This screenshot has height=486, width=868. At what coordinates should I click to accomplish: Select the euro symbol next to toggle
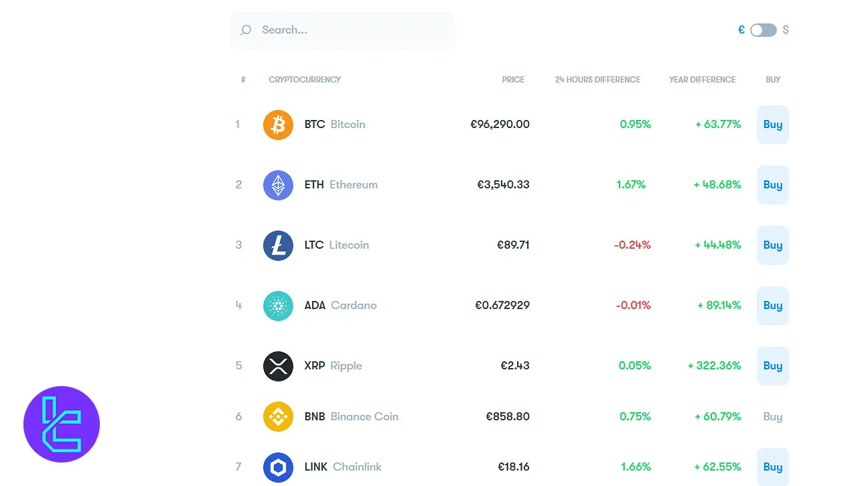coord(741,29)
